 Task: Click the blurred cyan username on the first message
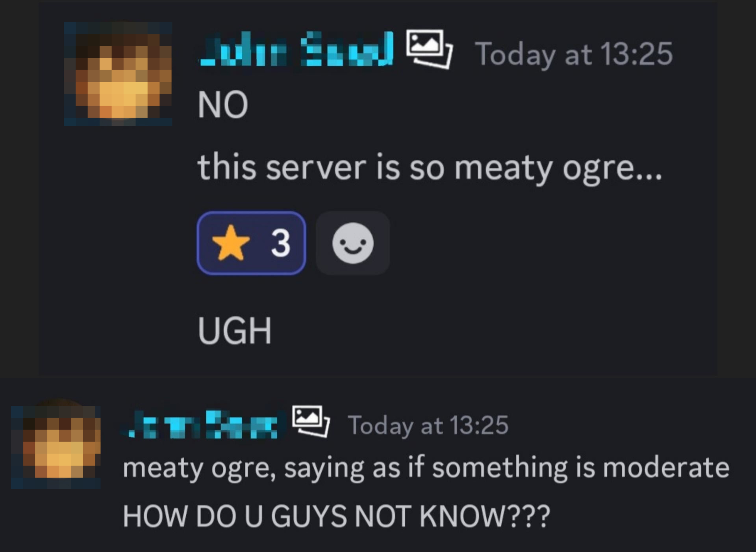tap(296, 49)
